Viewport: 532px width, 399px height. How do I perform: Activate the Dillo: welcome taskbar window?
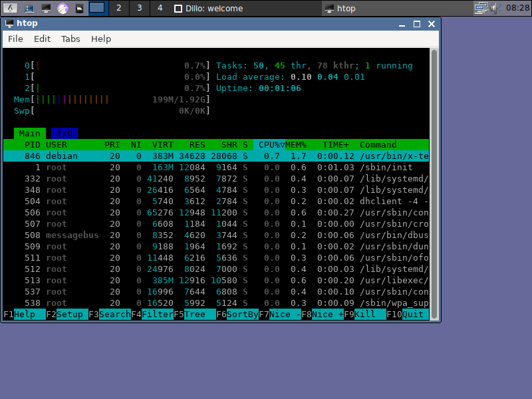245,8
